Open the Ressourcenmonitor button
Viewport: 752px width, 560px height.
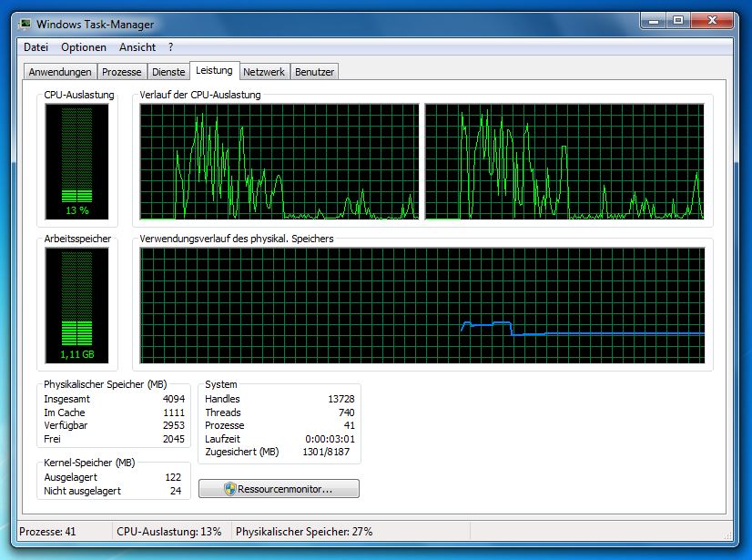pyautogui.click(x=279, y=488)
